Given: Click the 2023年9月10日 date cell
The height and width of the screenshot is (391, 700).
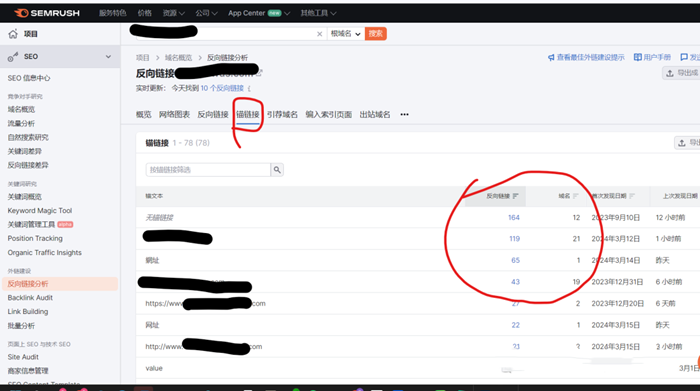Looking at the screenshot, I should [616, 217].
